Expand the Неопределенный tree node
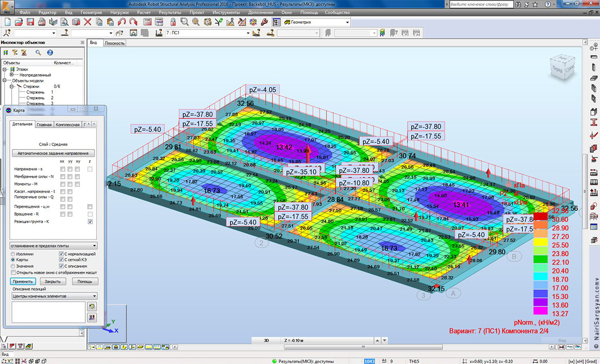600x364 pixels. (12, 75)
